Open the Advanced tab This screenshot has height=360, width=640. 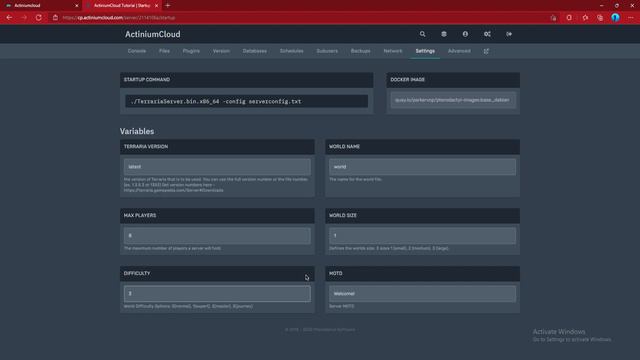point(459,51)
